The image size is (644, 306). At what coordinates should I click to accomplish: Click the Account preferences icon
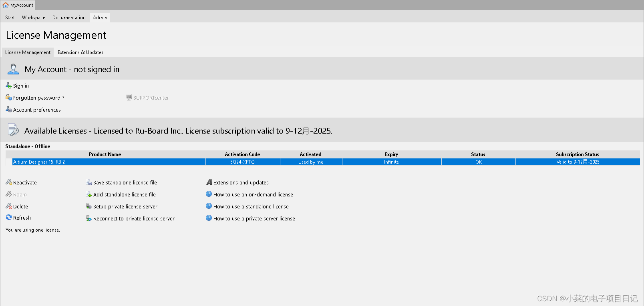coord(8,110)
